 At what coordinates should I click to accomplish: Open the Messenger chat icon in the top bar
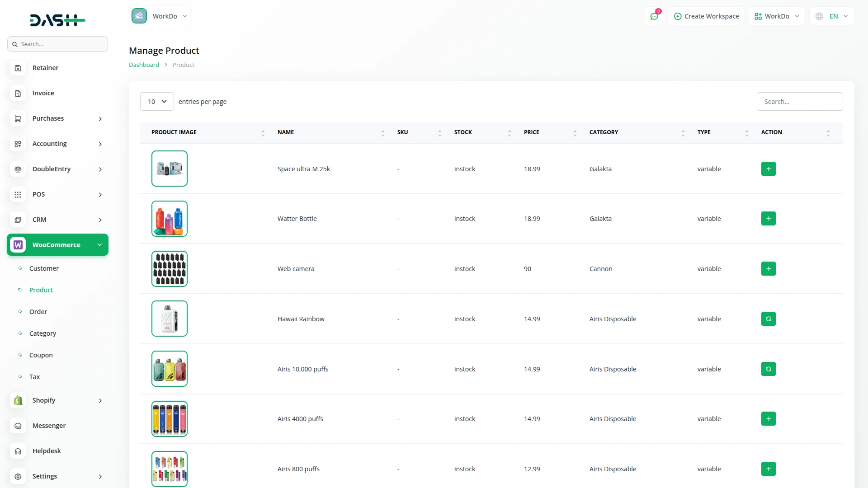tap(654, 16)
